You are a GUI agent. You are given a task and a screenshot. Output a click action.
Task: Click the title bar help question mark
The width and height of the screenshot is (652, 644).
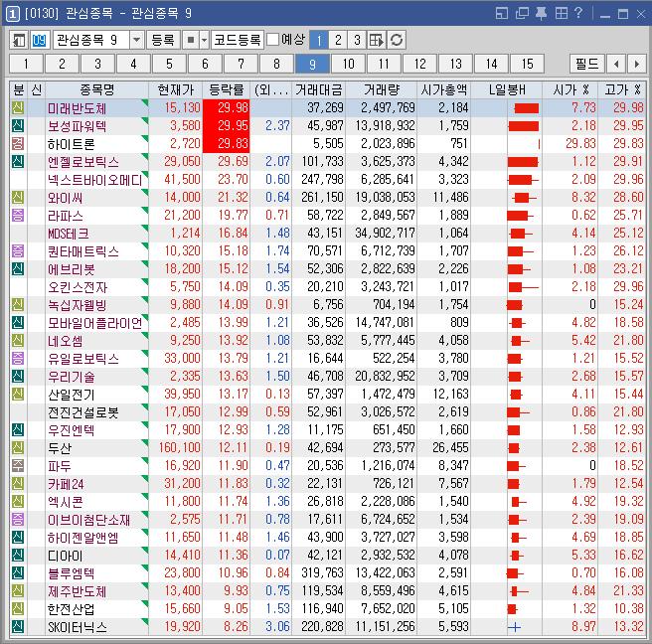(578, 13)
